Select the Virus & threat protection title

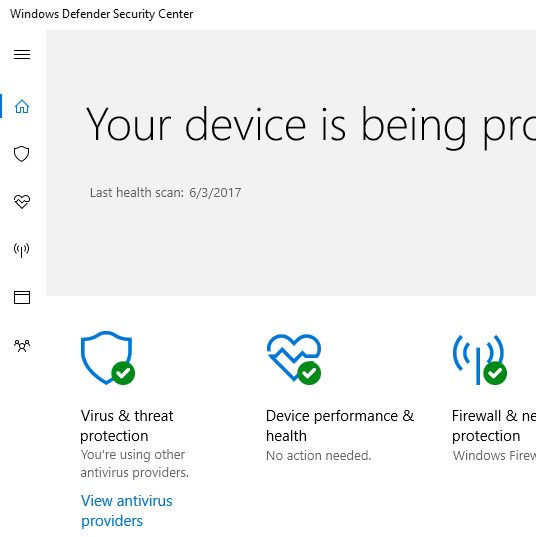coord(127,426)
